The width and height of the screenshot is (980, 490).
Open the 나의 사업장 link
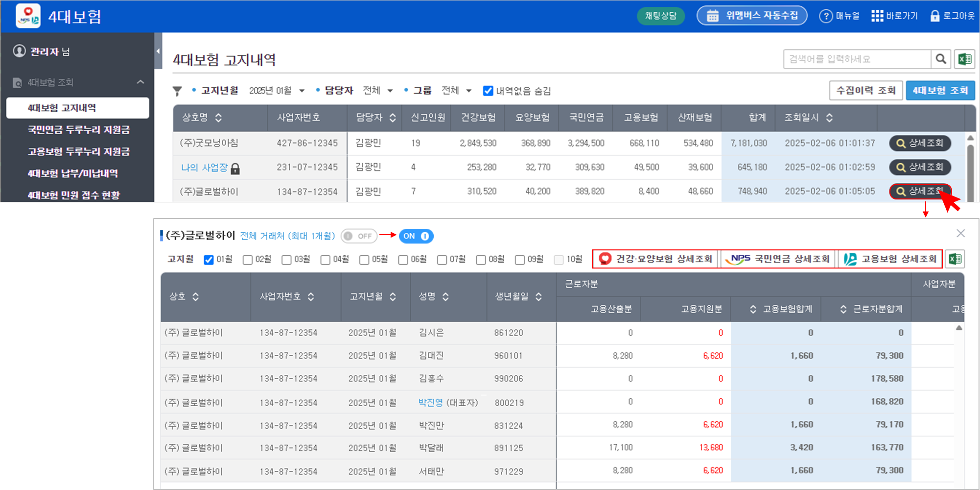point(205,168)
